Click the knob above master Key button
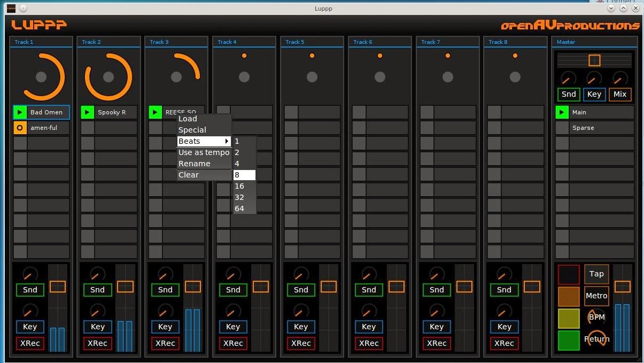 [594, 79]
